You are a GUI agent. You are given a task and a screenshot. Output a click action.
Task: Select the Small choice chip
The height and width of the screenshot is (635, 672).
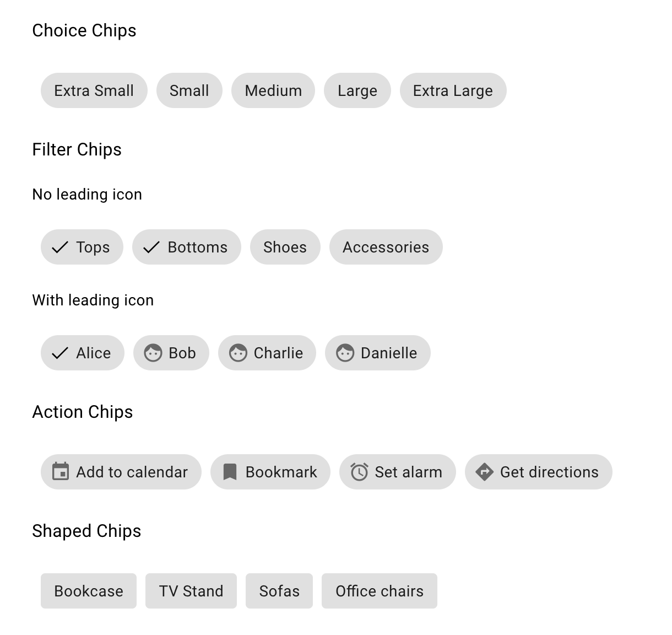(x=189, y=90)
